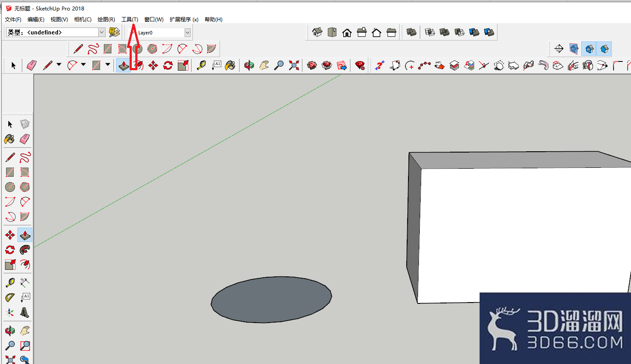Select the Scale tool in the main toolbar
631x364 pixels.
point(183,65)
